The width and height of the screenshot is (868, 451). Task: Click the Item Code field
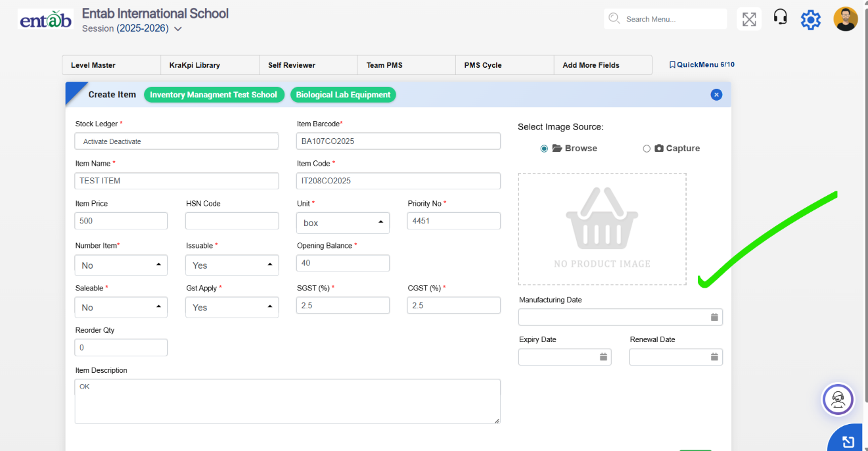click(x=398, y=181)
